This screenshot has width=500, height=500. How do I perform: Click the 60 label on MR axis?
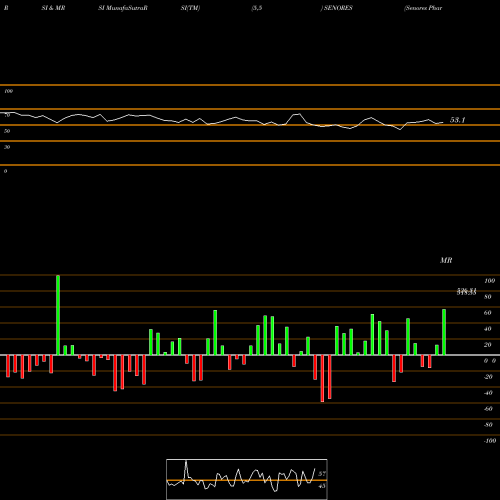[x=488, y=313]
